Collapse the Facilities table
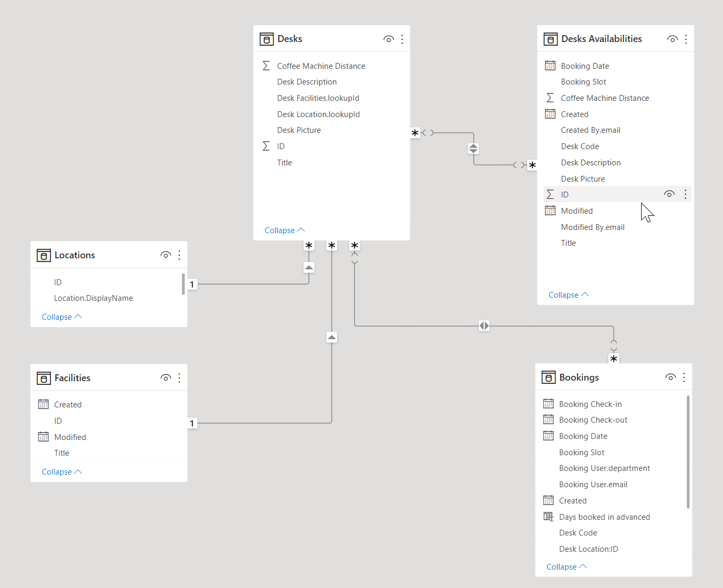723x588 pixels. tap(62, 472)
